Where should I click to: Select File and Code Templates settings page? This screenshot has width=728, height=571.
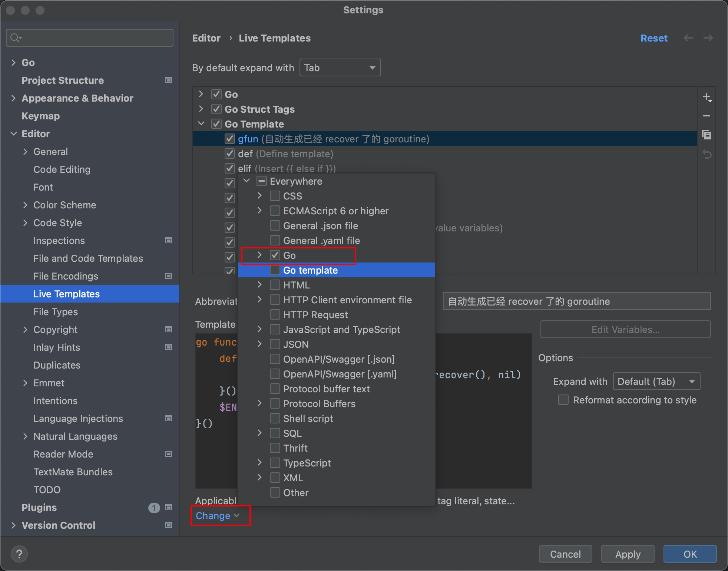(88, 258)
